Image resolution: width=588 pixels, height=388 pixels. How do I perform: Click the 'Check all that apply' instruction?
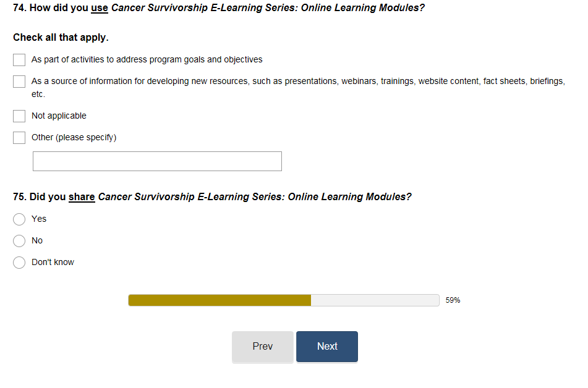61,38
